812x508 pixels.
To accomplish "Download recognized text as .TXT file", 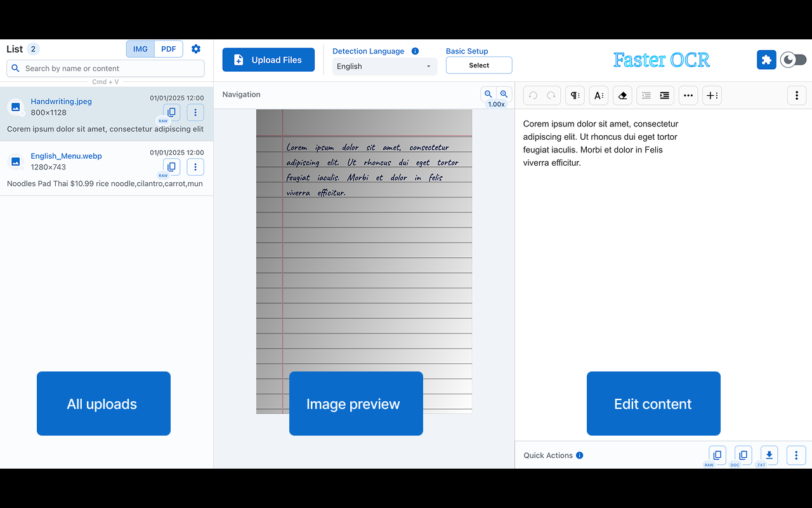I will (x=768, y=455).
